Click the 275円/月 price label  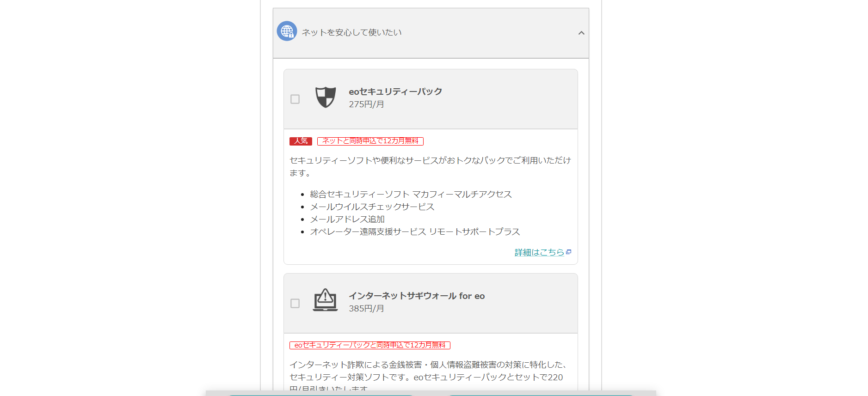pyautogui.click(x=366, y=104)
